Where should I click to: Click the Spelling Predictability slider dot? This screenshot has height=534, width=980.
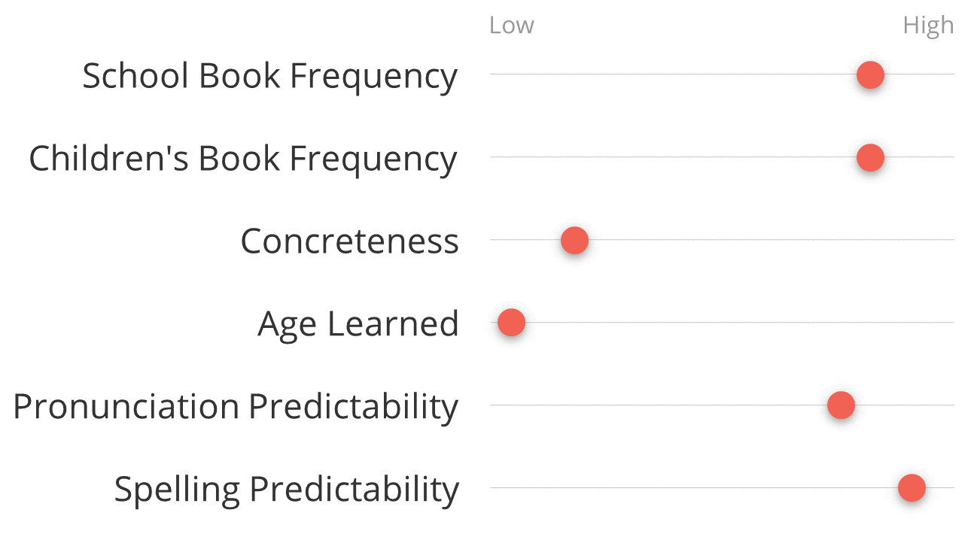click(912, 488)
